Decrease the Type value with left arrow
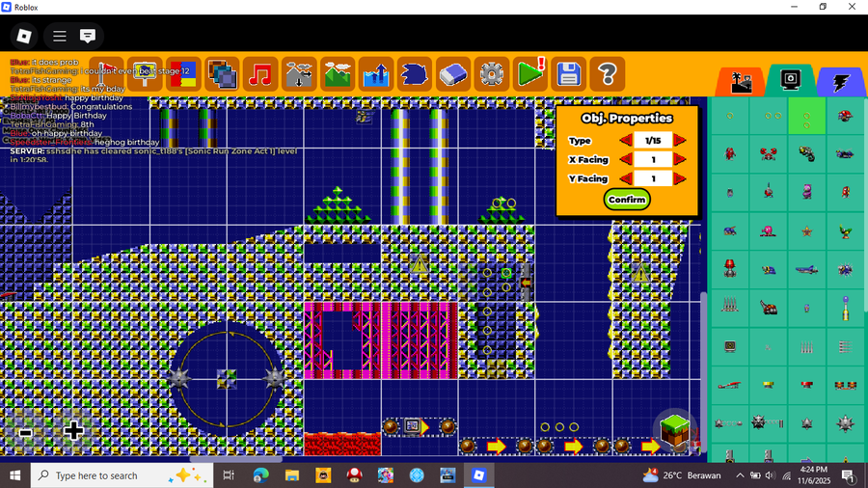 [x=626, y=141]
